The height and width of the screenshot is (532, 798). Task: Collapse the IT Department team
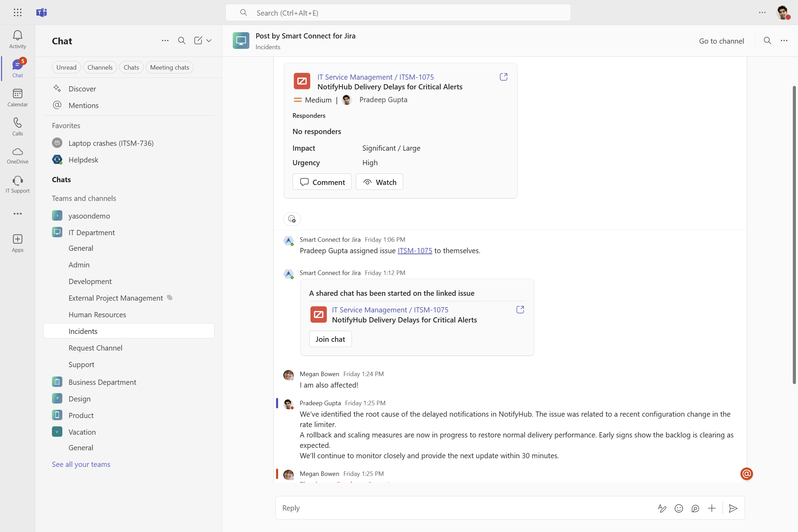pos(91,232)
